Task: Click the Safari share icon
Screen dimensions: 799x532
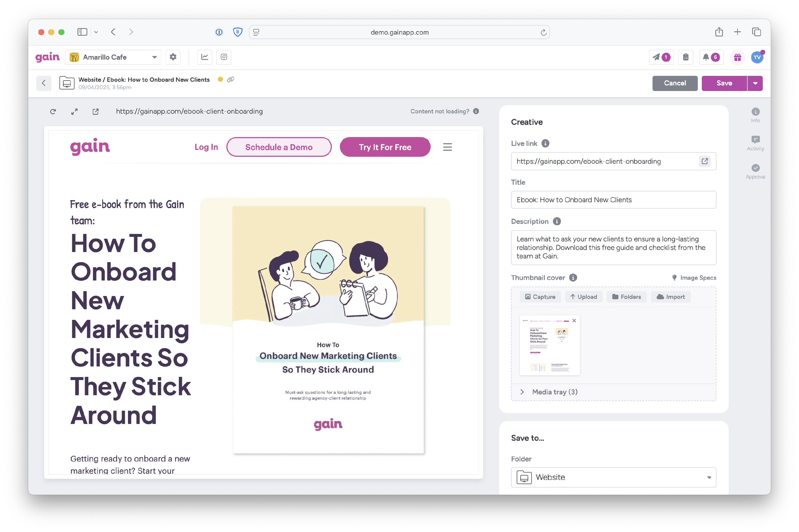Action: point(719,32)
